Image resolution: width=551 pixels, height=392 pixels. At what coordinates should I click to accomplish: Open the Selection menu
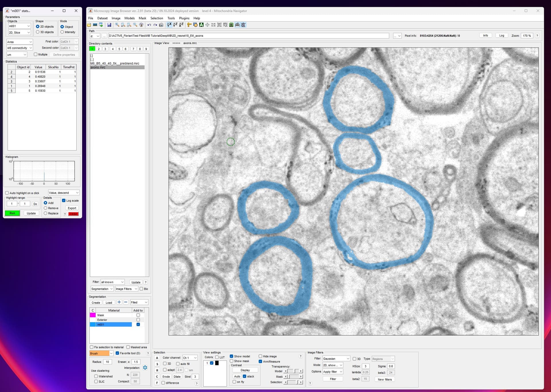(157, 18)
